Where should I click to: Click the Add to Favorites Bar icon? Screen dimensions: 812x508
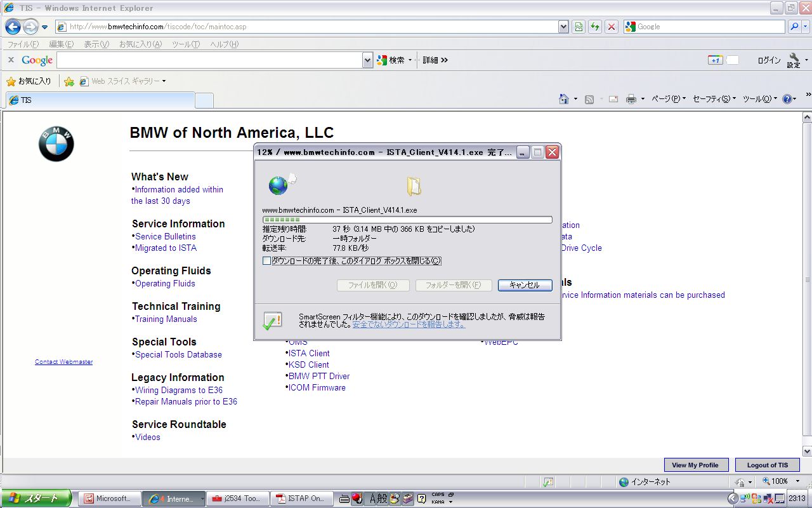tap(69, 81)
